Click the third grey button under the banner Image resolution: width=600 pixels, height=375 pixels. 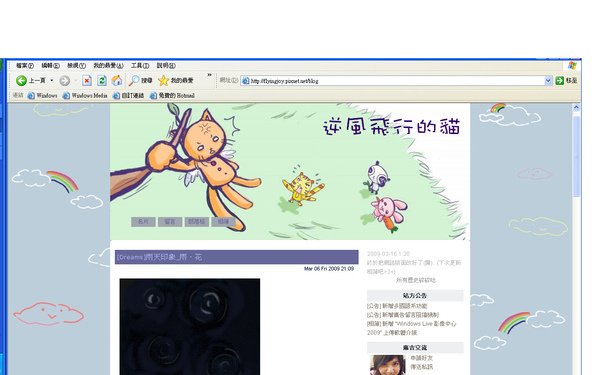(197, 222)
